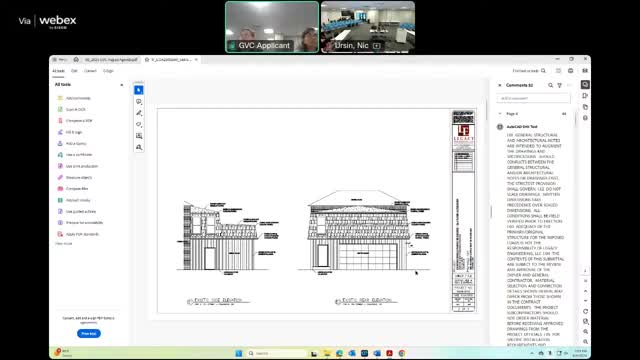Select the arrow selection tool
Screen dimensions: 640x360
point(139,90)
